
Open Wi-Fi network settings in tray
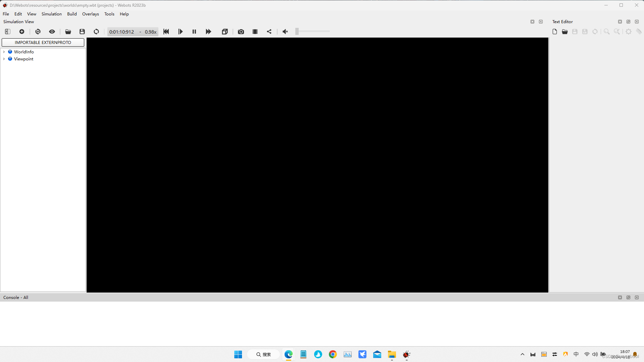(587, 355)
